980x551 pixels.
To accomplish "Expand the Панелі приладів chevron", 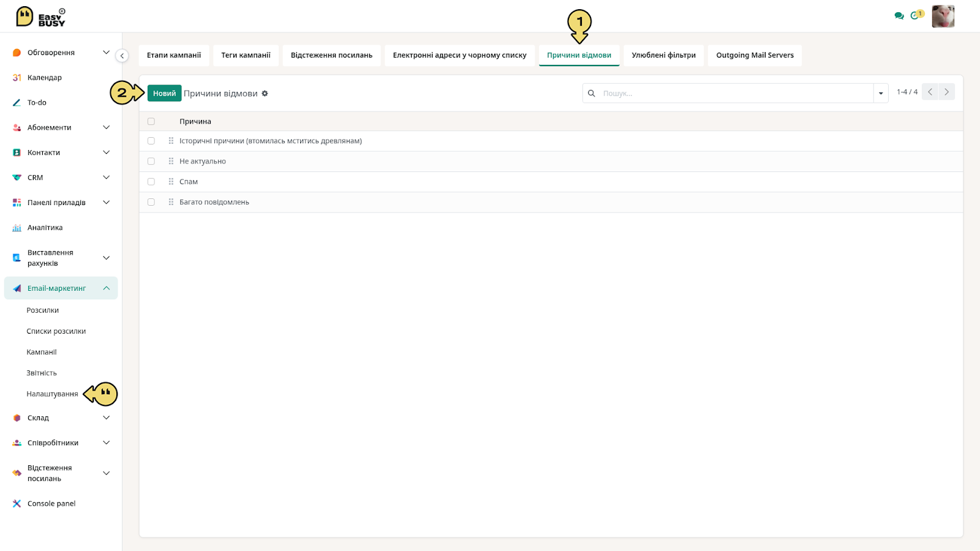I will (106, 203).
